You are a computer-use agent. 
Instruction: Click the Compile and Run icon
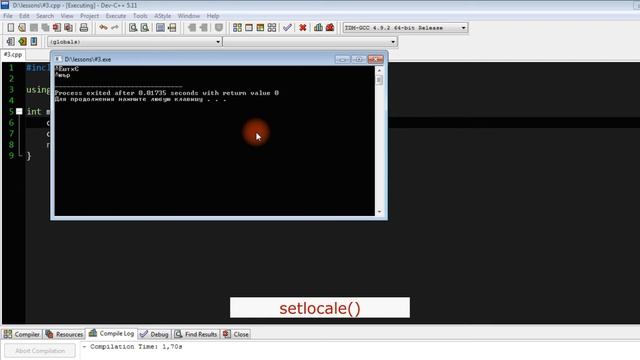[260, 27]
